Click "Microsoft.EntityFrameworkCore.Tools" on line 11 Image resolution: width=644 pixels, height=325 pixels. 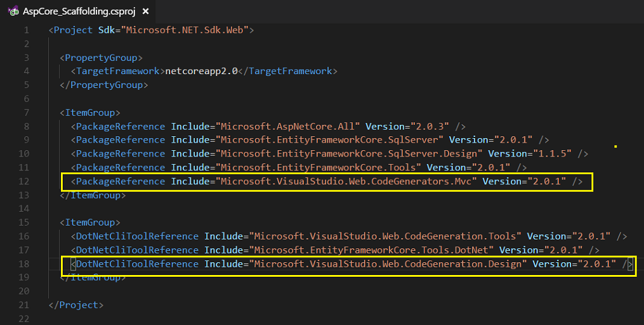[x=319, y=167]
